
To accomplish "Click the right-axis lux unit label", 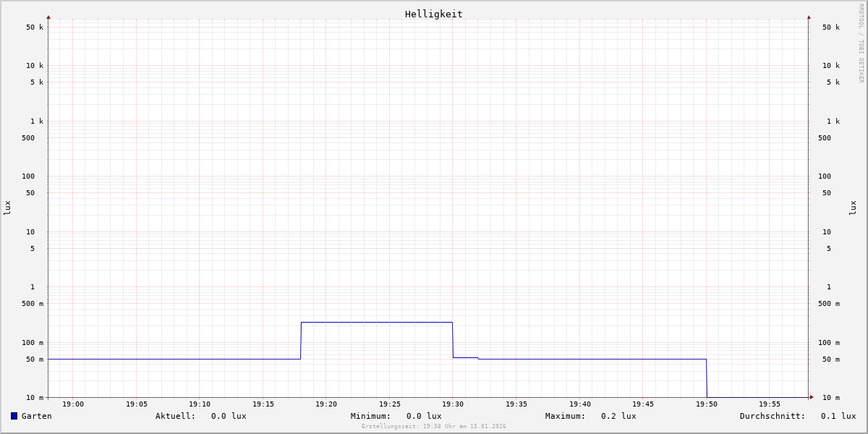I will click(854, 208).
